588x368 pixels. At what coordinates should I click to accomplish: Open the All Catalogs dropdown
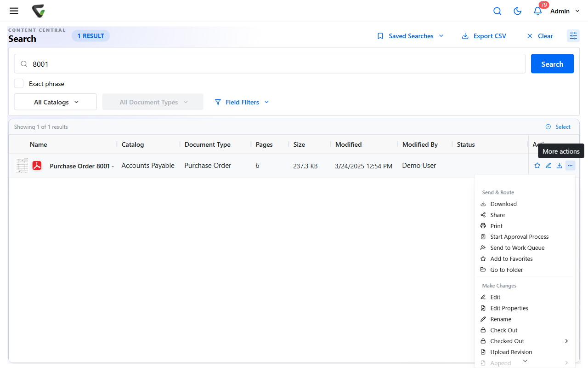pos(56,102)
